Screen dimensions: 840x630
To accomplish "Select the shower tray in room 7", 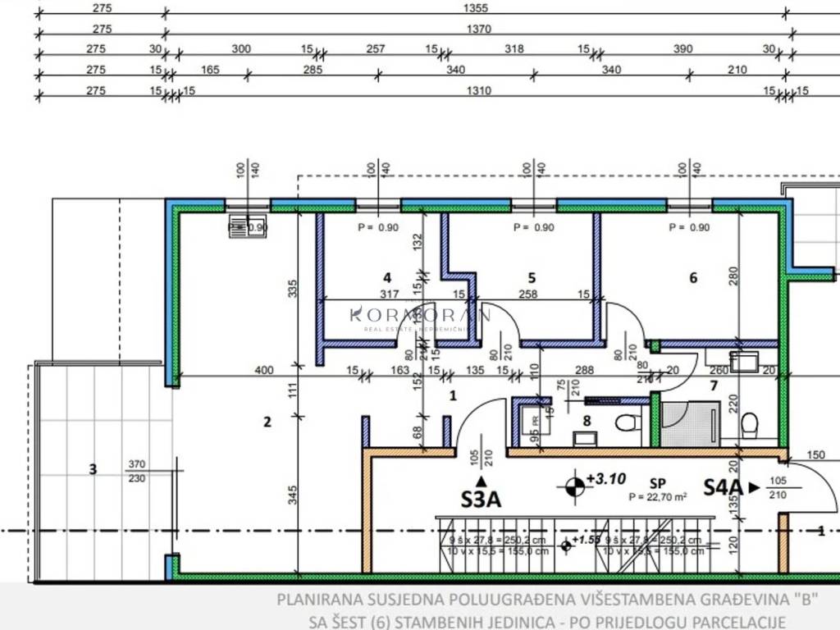I will tap(690, 424).
